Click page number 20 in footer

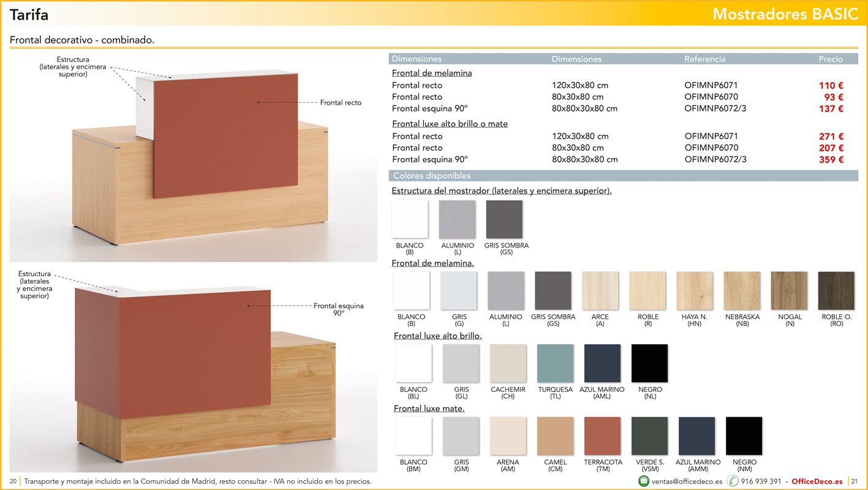coord(13,481)
